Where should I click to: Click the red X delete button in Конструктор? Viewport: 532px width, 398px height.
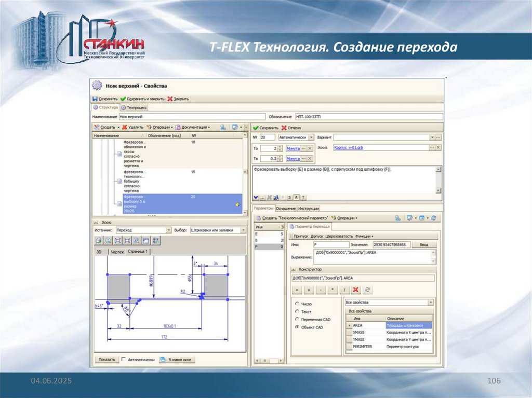355,290
